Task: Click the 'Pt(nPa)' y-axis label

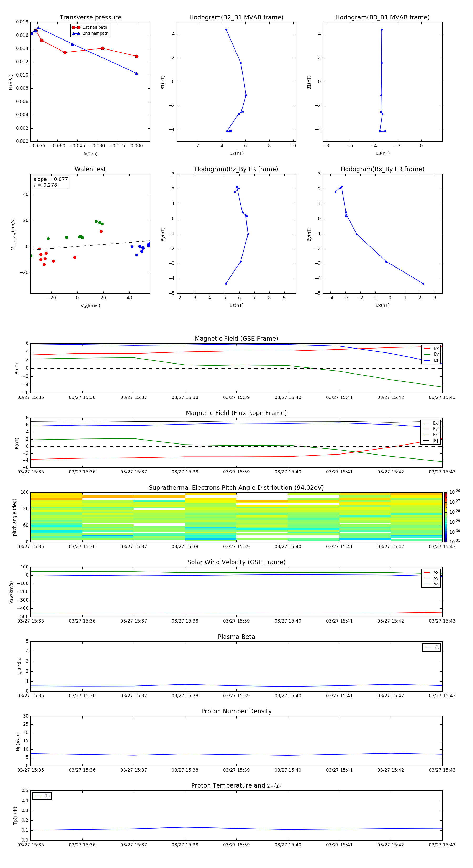Action: [x=11, y=82]
